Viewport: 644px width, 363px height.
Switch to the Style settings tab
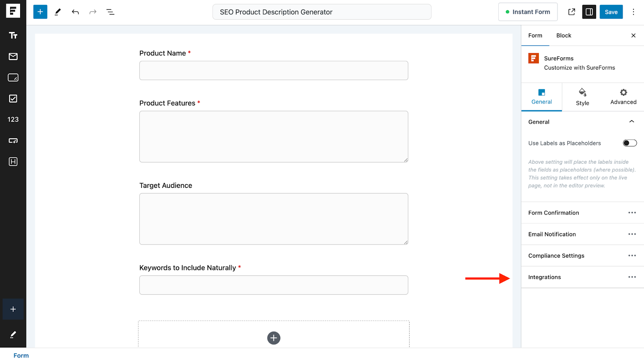[582, 97]
